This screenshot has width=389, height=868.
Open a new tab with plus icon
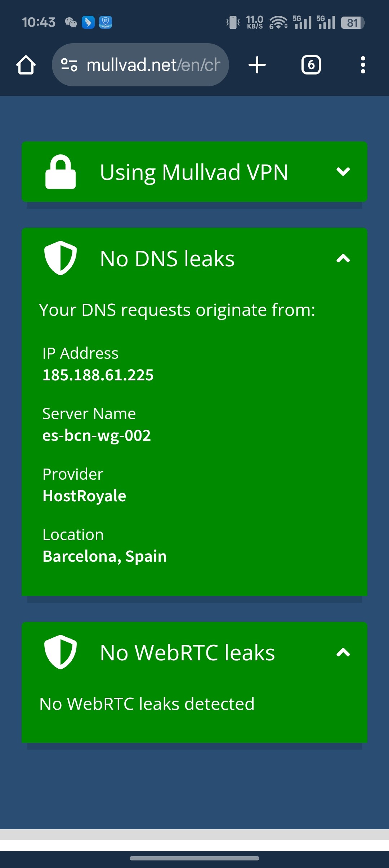[257, 65]
